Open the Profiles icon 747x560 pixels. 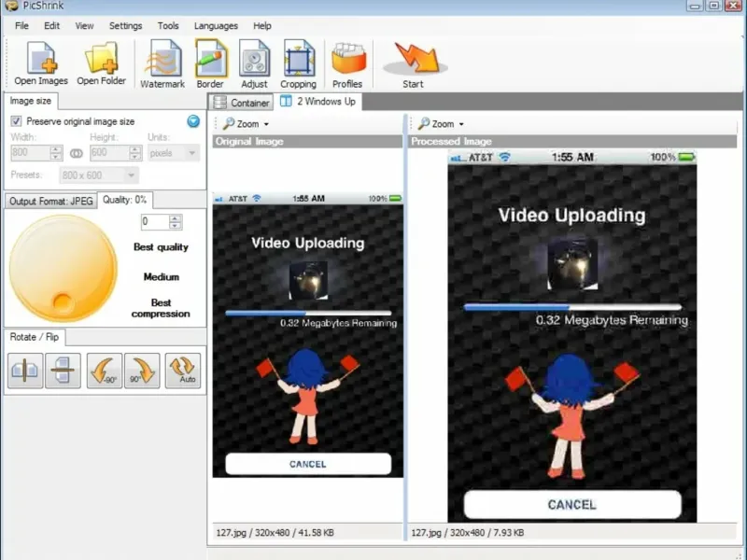(x=348, y=59)
